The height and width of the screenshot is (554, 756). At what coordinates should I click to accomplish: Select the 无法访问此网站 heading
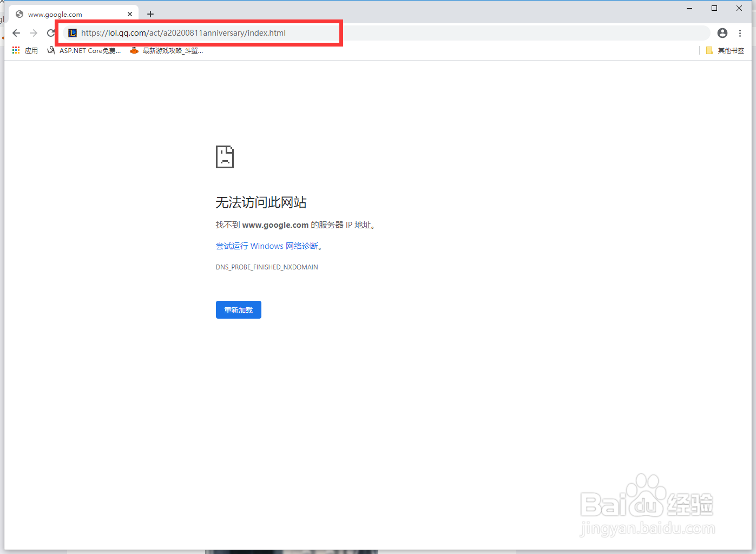click(x=261, y=202)
